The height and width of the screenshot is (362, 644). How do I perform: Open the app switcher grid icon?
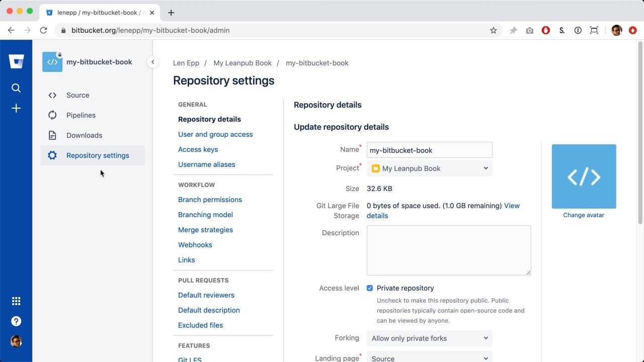pyautogui.click(x=16, y=301)
